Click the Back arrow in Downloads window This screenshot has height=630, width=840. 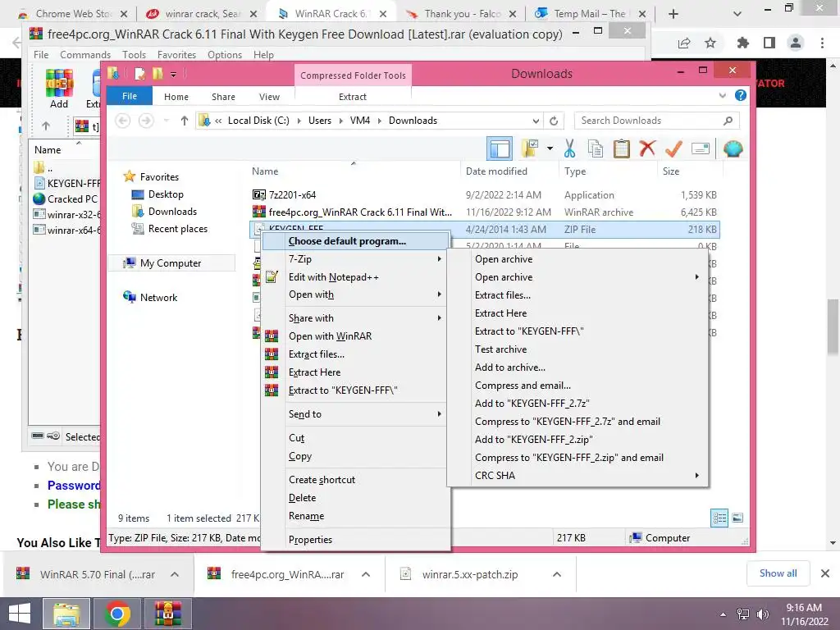pos(123,121)
